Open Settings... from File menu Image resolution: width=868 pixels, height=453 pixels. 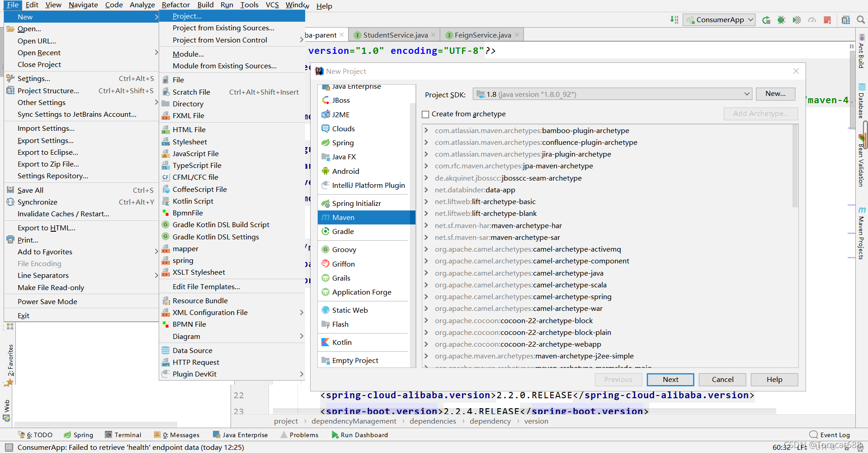tap(81, 78)
